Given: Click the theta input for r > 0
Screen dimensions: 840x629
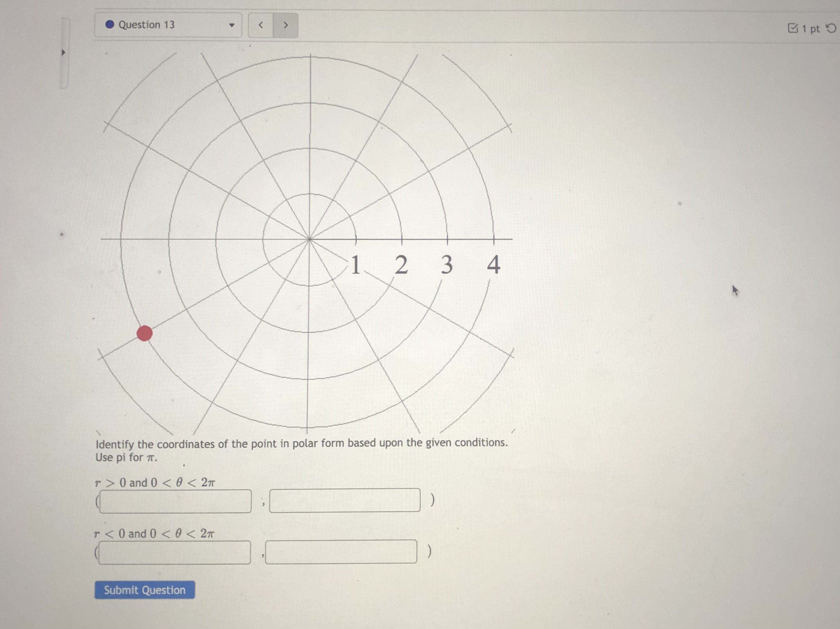Looking at the screenshot, I should click(344, 500).
